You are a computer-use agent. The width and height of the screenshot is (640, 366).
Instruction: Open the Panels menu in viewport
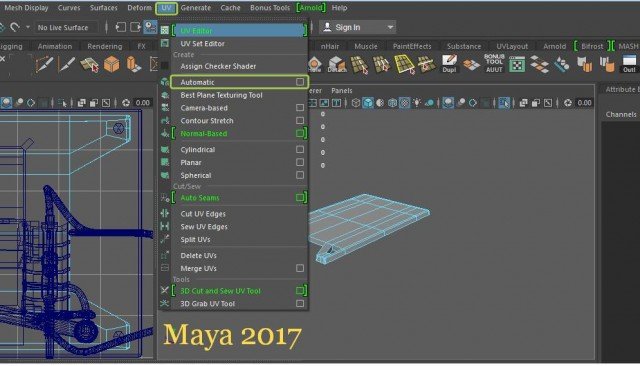click(342, 91)
